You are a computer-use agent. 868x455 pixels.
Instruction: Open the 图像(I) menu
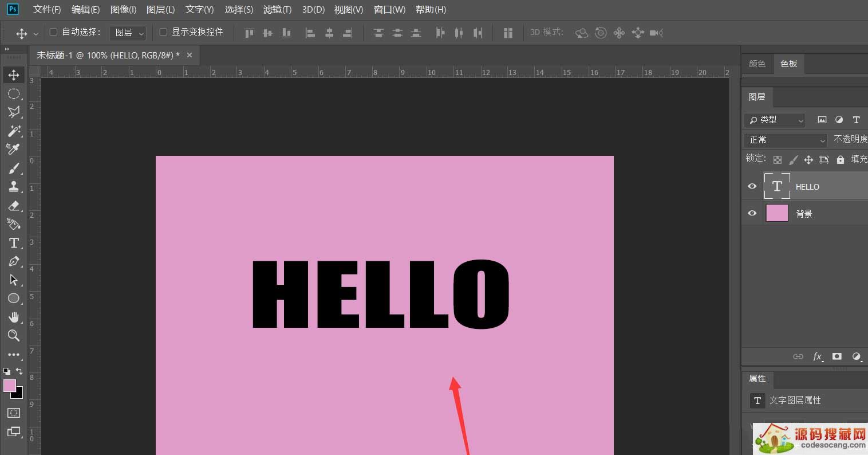coord(123,10)
